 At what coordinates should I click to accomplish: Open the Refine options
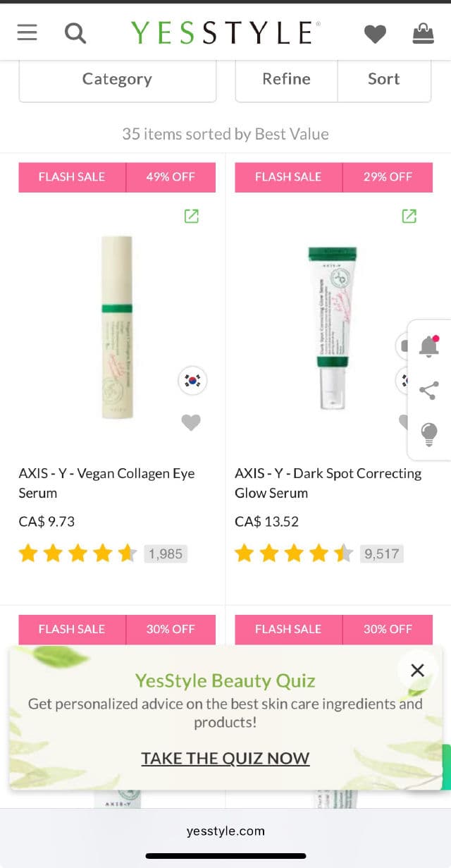(x=286, y=79)
